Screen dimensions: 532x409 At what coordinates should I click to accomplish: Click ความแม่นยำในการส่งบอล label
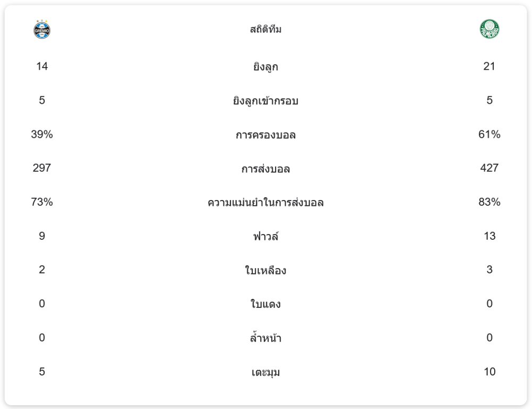pos(265,203)
